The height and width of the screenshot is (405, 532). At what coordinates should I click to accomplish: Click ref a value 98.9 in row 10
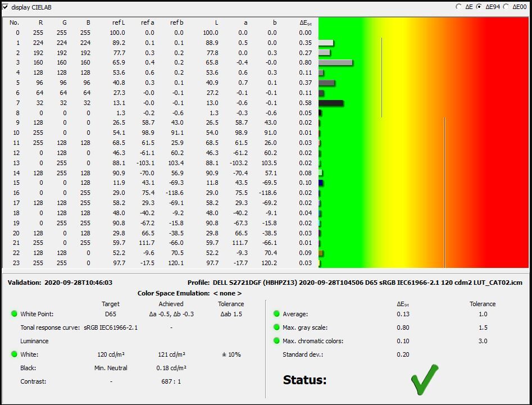(148, 133)
